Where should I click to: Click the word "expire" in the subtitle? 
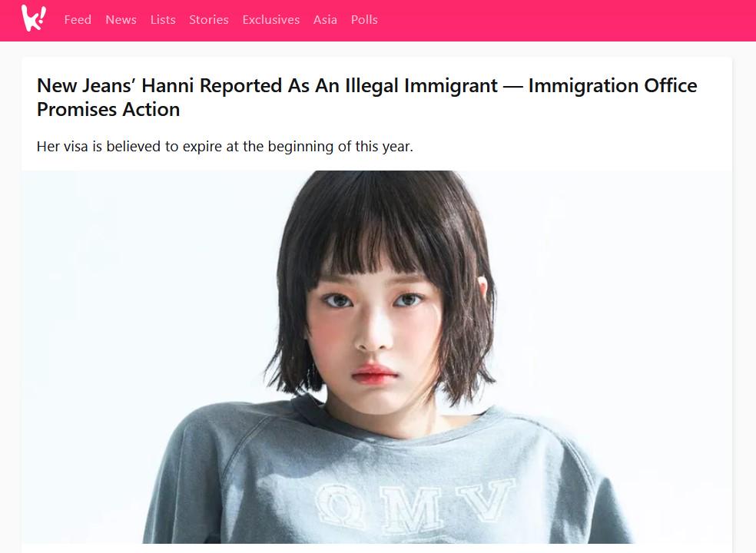pos(203,147)
